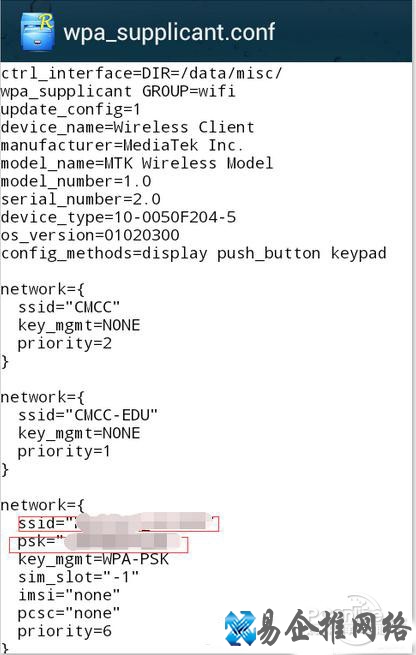This screenshot has height=655, width=416.
Task: Click the sim_slot="-1" line
Action: pyautogui.click(x=78, y=577)
